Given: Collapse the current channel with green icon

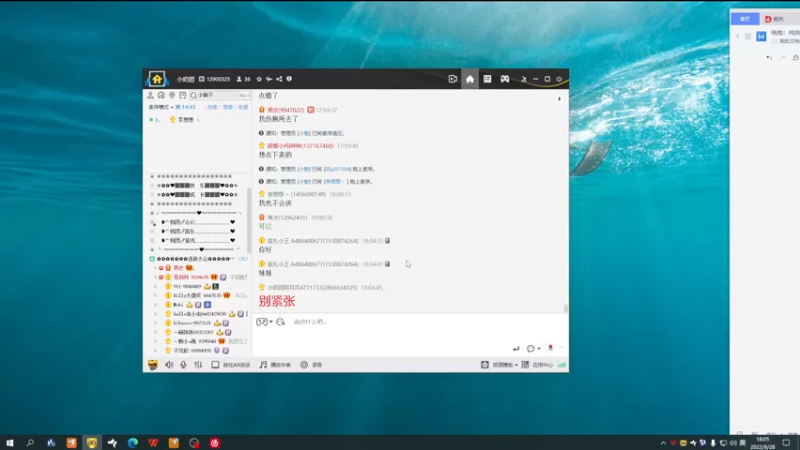Looking at the screenshot, I should (x=152, y=259).
